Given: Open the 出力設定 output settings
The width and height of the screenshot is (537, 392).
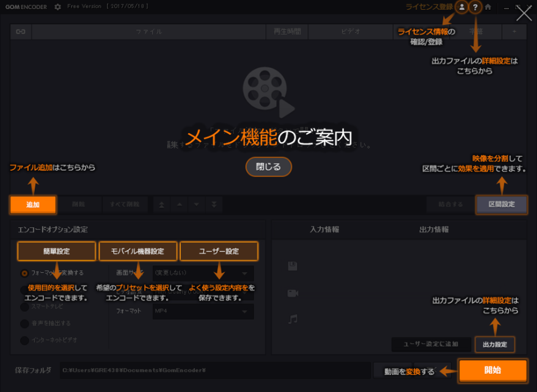Looking at the screenshot, I should pos(495,345).
